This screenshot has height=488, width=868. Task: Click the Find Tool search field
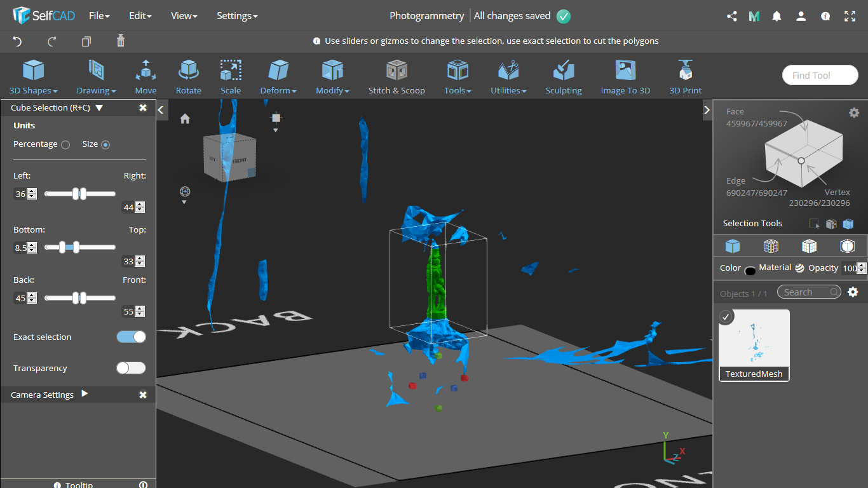coord(820,75)
